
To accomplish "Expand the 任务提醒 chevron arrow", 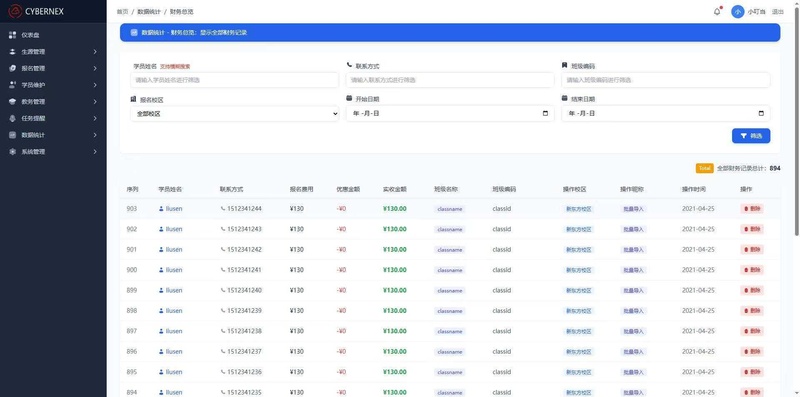I will 95,118.
